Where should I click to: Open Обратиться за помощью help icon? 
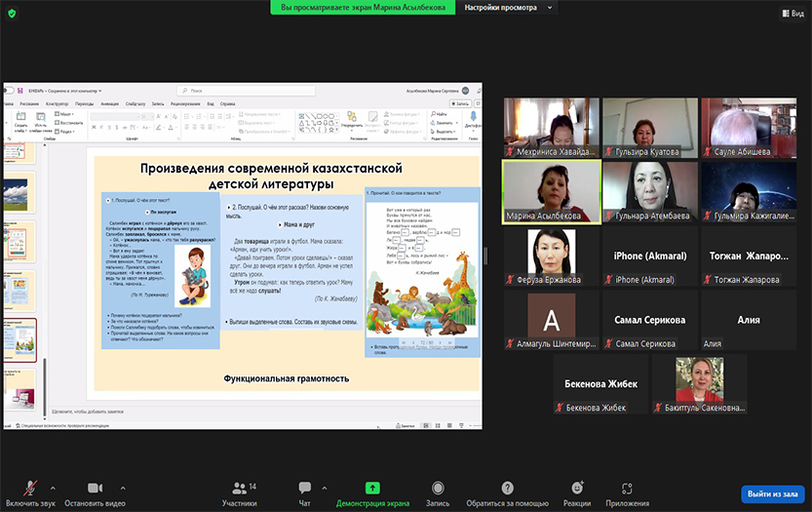pyautogui.click(x=507, y=489)
